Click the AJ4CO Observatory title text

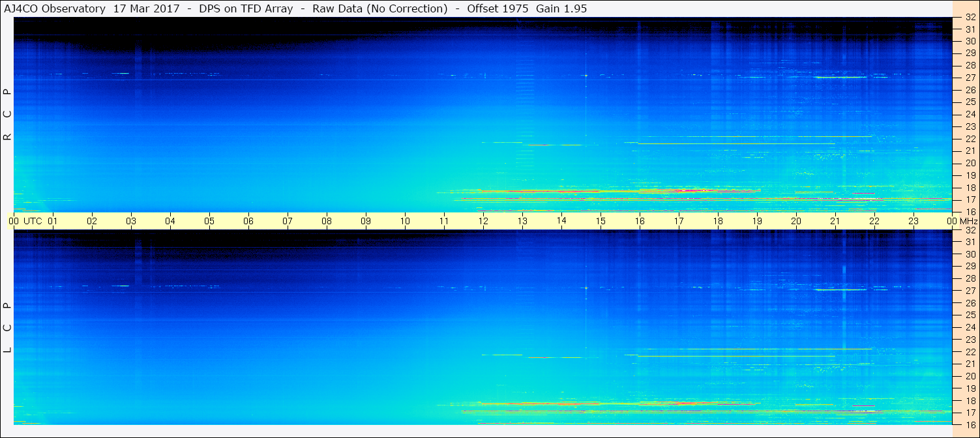55,8
